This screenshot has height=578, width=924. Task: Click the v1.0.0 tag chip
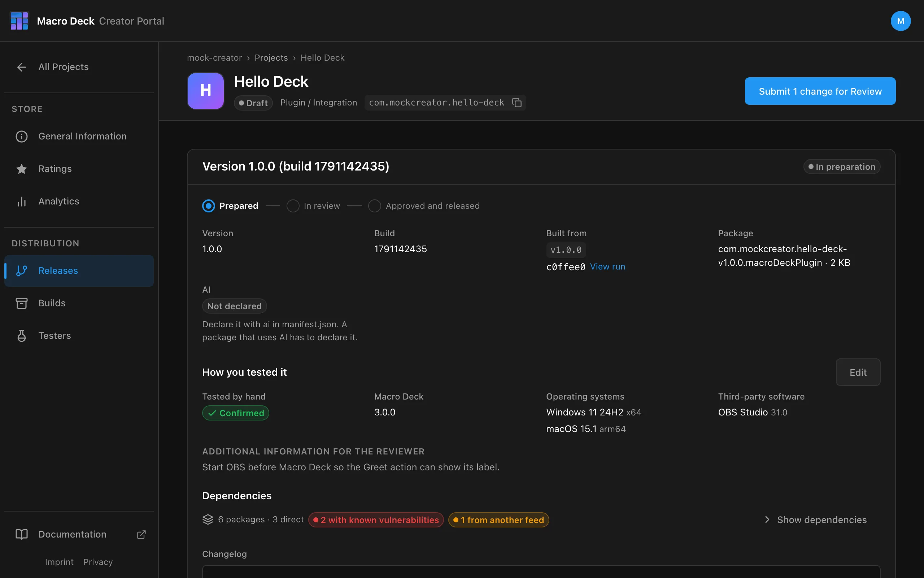click(x=566, y=250)
